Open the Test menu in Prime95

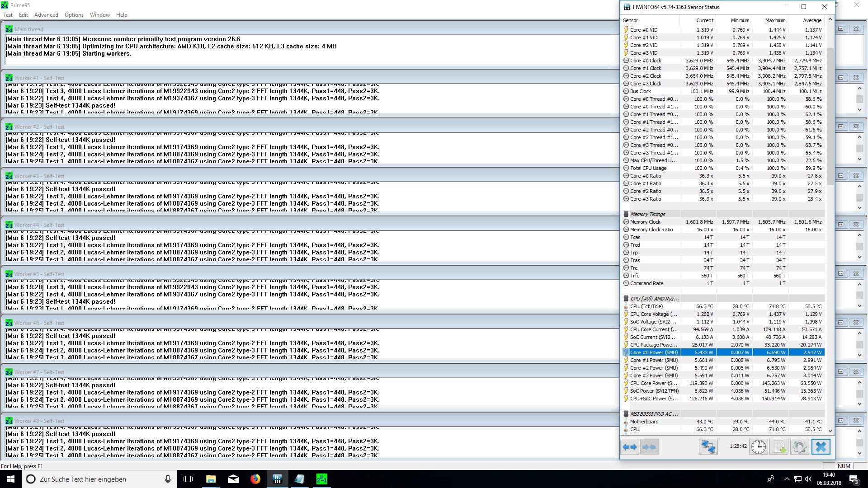pyautogui.click(x=8, y=15)
